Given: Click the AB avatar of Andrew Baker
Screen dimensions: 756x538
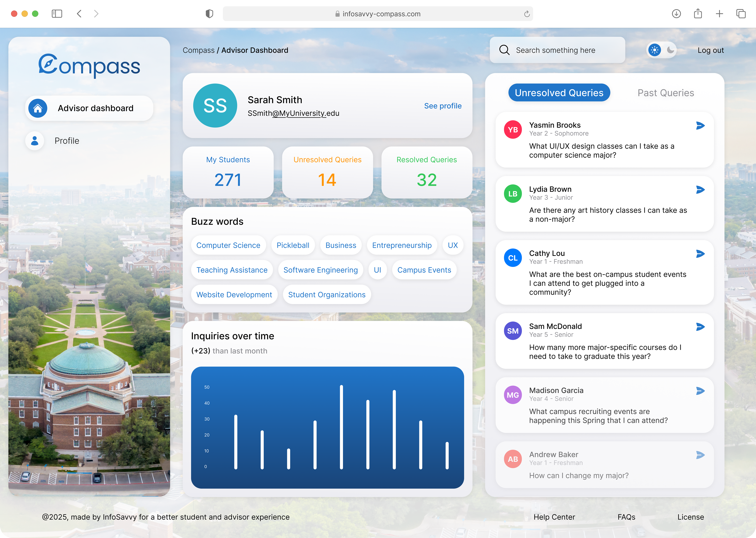Looking at the screenshot, I should (x=513, y=459).
